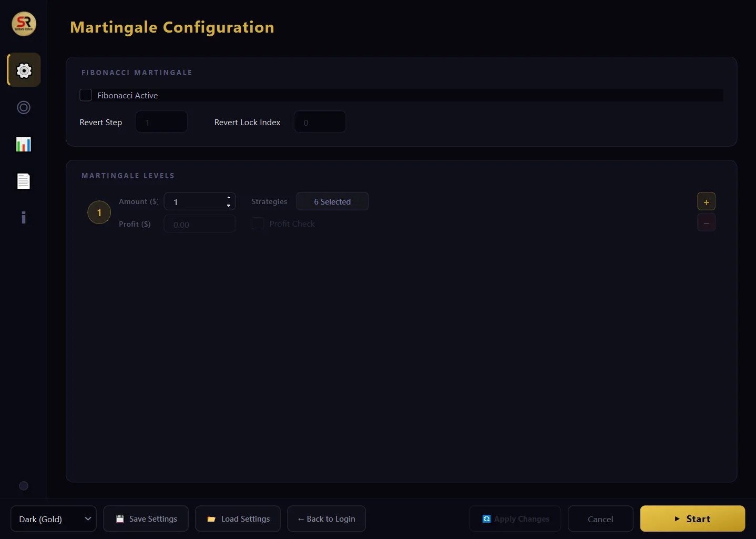Image resolution: width=756 pixels, height=539 pixels.
Task: Enable the Fibonacci Active checkbox
Action: point(86,95)
